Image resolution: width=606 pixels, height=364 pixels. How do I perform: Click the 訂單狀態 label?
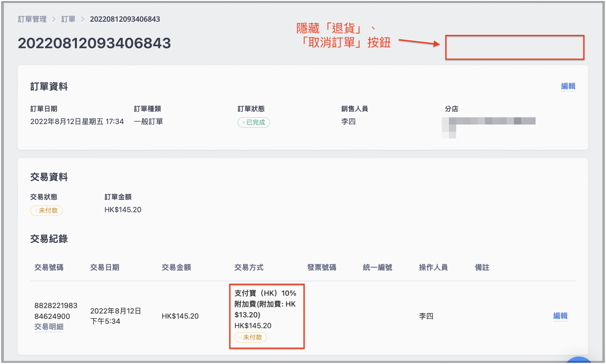251,109
